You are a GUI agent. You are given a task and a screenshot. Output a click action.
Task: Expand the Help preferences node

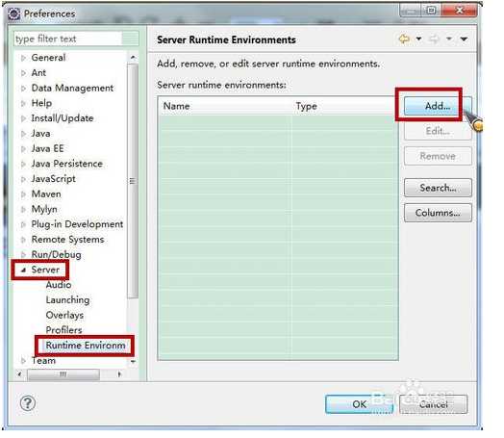(23, 103)
